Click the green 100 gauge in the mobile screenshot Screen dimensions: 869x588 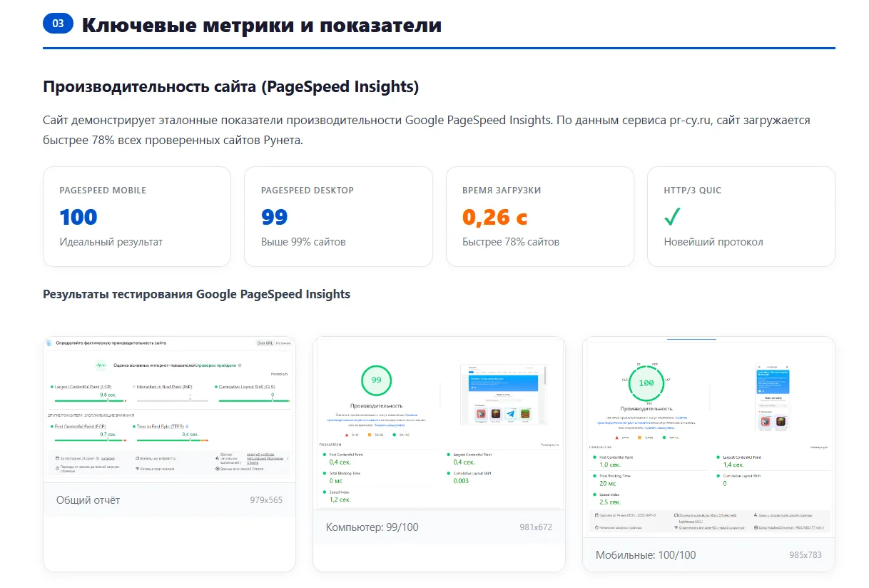(x=646, y=382)
